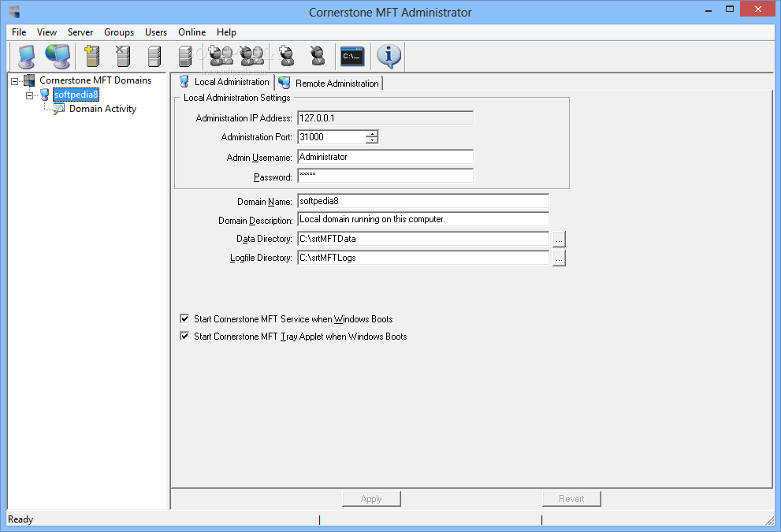Click the delete server toolbar icon
Image resolution: width=781 pixels, height=532 pixels.
(x=123, y=56)
